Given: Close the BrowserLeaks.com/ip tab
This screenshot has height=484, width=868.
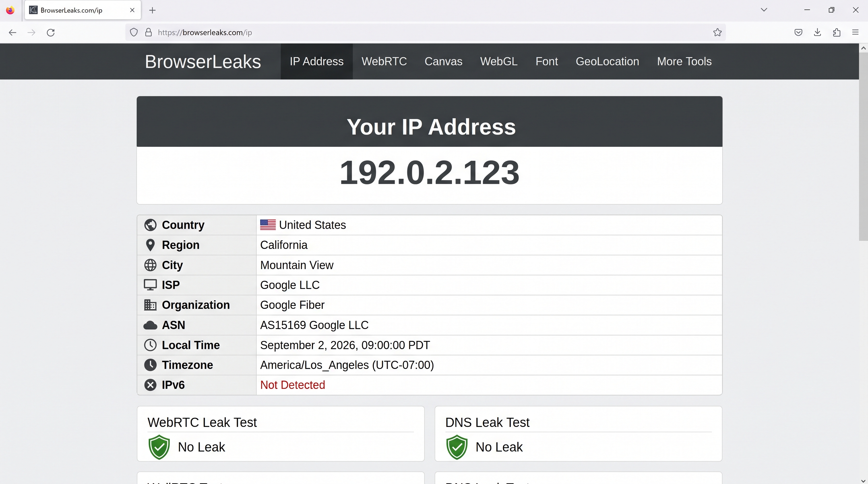Looking at the screenshot, I should tap(132, 10).
